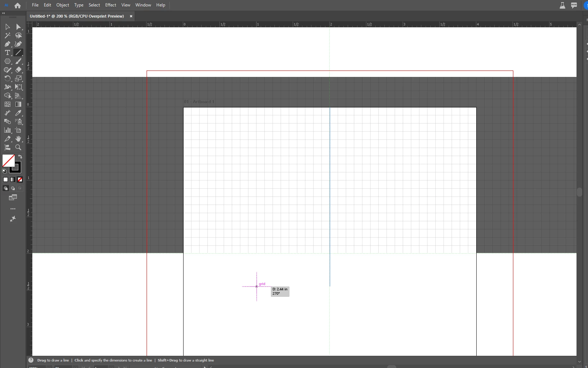Choose the Gradient tool
The height and width of the screenshot is (368, 588).
tap(18, 105)
